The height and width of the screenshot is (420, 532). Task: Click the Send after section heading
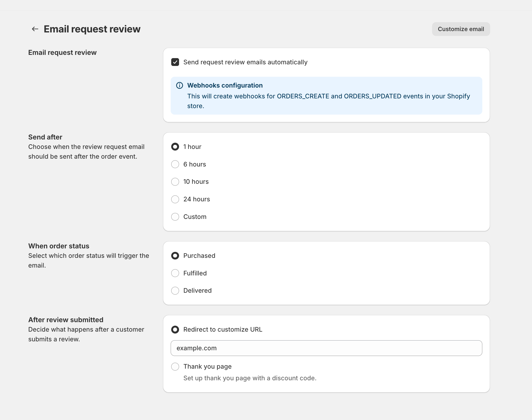coord(45,137)
